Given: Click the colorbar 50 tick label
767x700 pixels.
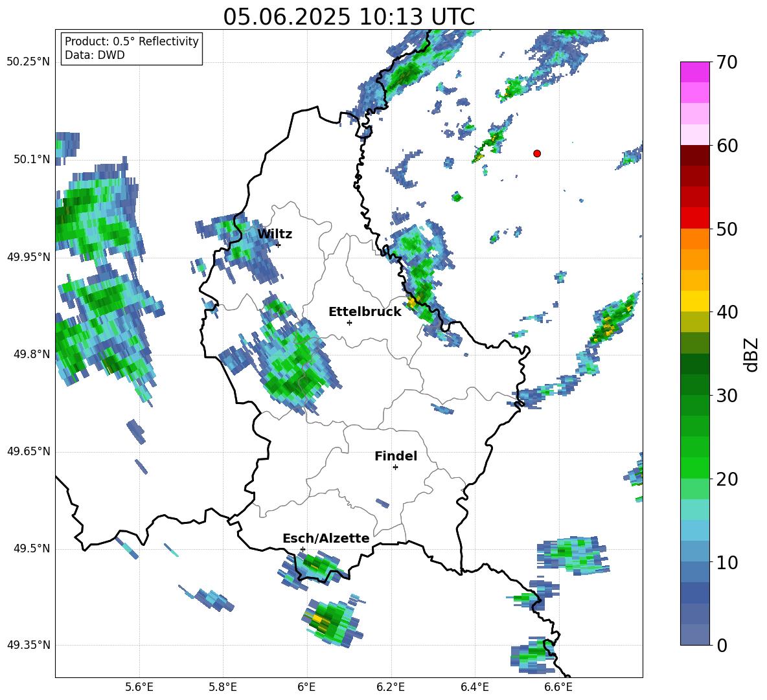Looking at the screenshot, I should coord(727,229).
